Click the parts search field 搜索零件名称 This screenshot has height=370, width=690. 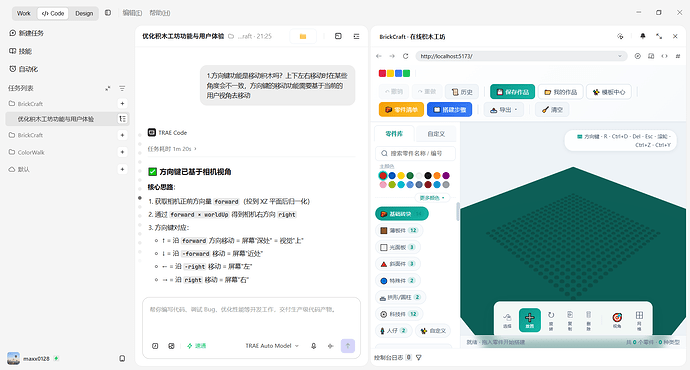[415, 153]
